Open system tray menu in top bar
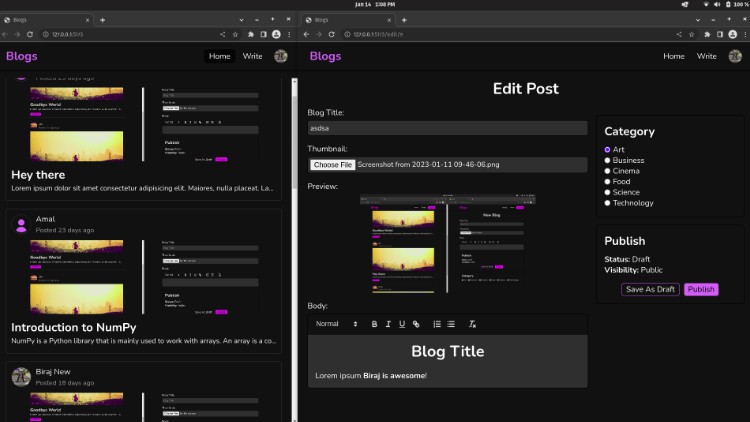 (x=724, y=5)
